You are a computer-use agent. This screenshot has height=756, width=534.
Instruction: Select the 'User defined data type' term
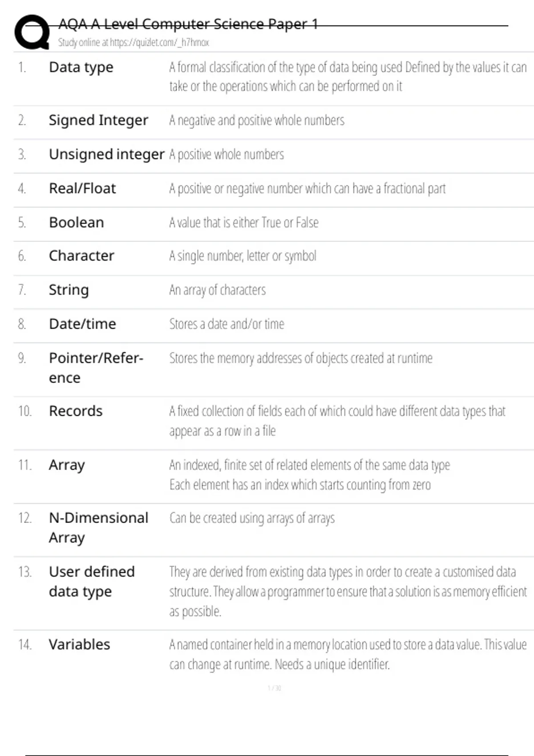(92, 581)
